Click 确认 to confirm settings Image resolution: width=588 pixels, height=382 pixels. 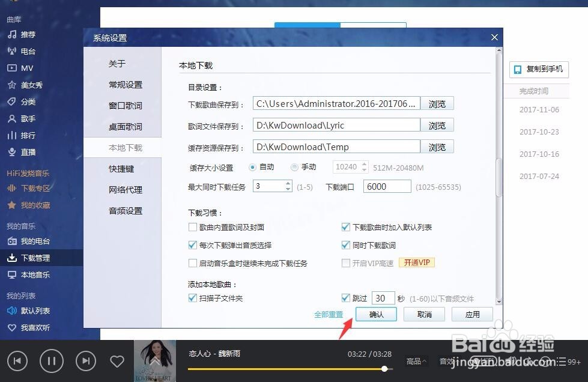click(376, 315)
